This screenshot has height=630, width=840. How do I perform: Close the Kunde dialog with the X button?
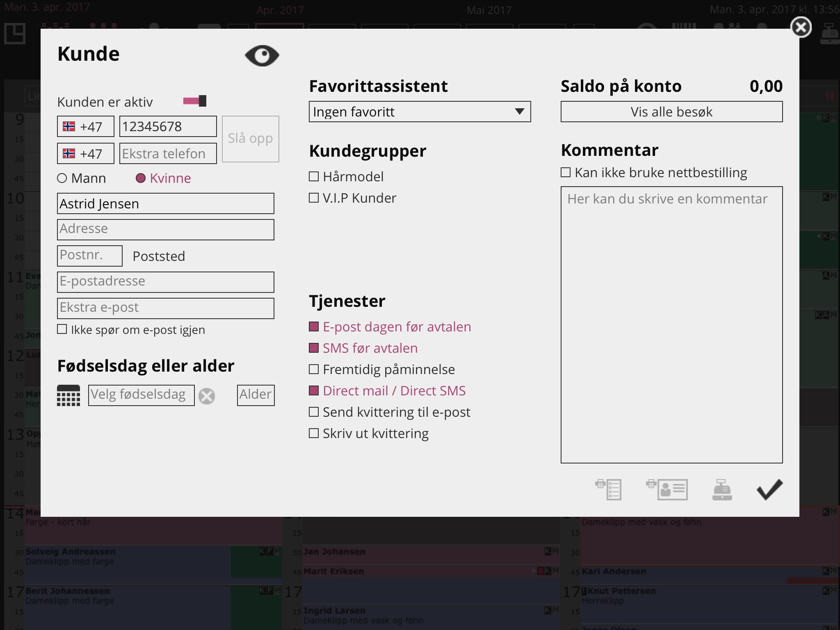[801, 27]
